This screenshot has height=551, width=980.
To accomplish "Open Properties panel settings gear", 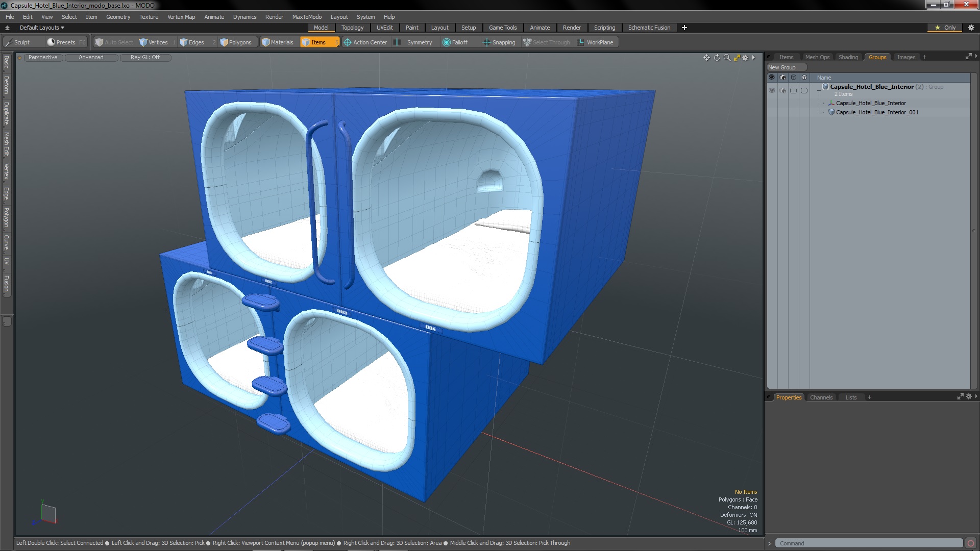I will point(969,396).
